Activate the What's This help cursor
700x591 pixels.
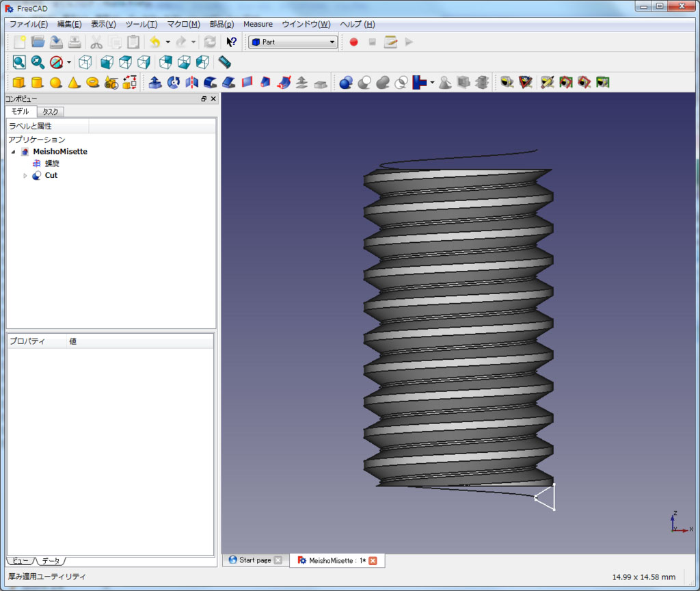[x=231, y=42]
